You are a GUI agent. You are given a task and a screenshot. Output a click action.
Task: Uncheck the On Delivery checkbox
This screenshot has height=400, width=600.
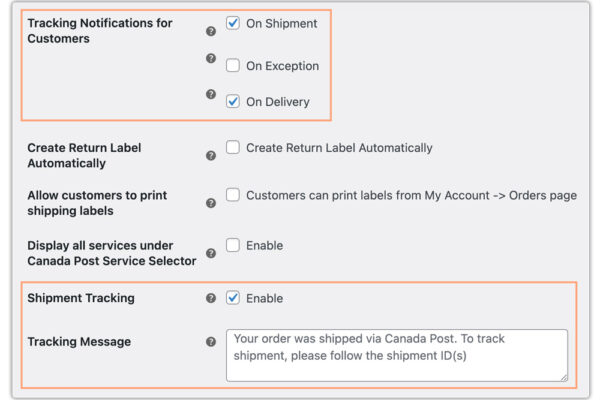233,101
